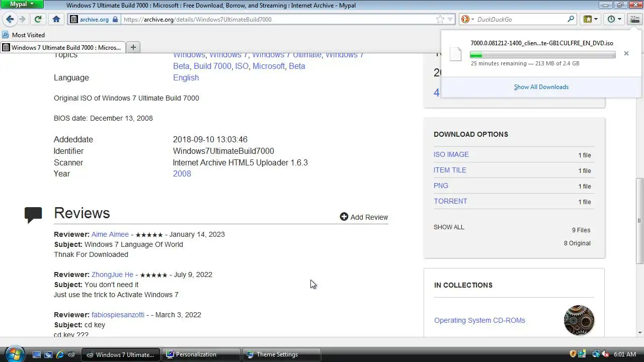
Task: Open the Build 7000 topic link
Action: 212,66
